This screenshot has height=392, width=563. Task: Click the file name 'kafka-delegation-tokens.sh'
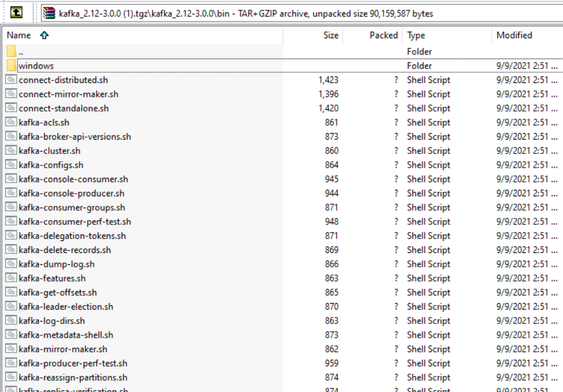pos(72,236)
